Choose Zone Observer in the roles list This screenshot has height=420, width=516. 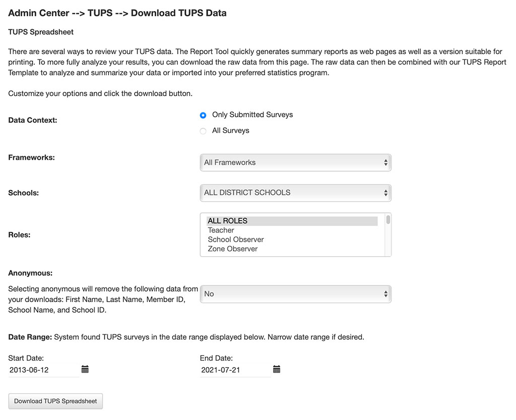click(x=292, y=249)
